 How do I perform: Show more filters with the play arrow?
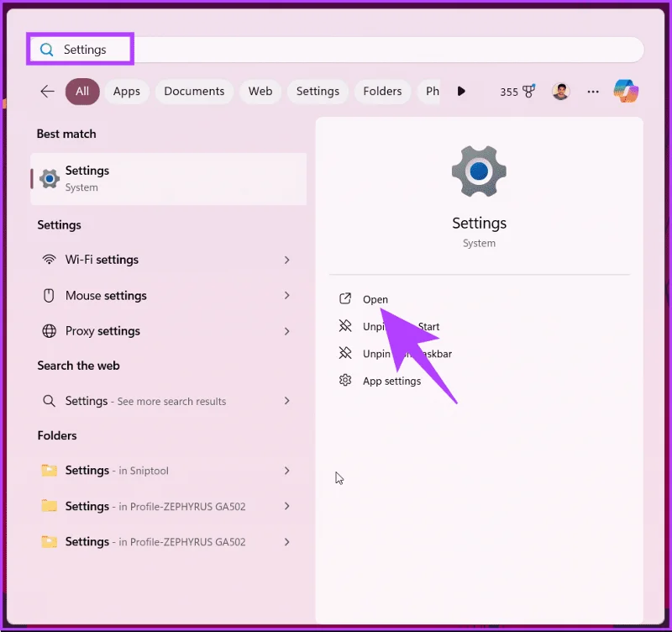(x=461, y=92)
